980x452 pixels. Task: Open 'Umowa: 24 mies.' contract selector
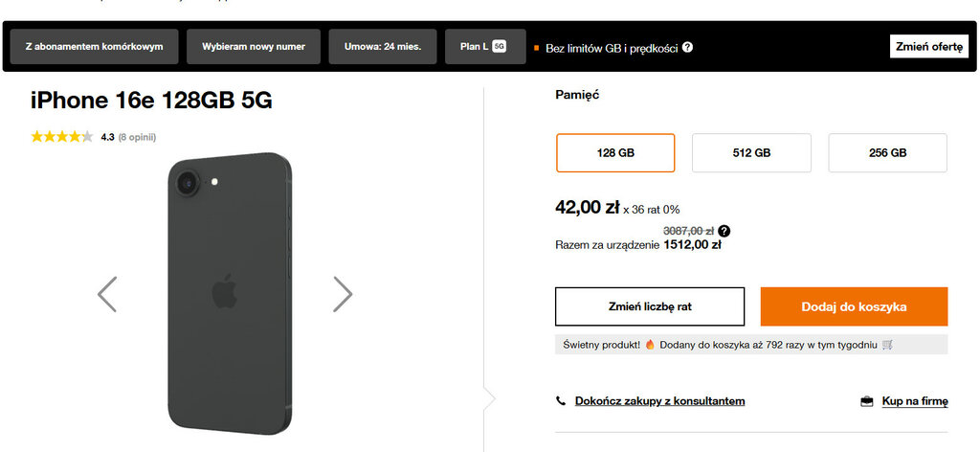point(383,46)
